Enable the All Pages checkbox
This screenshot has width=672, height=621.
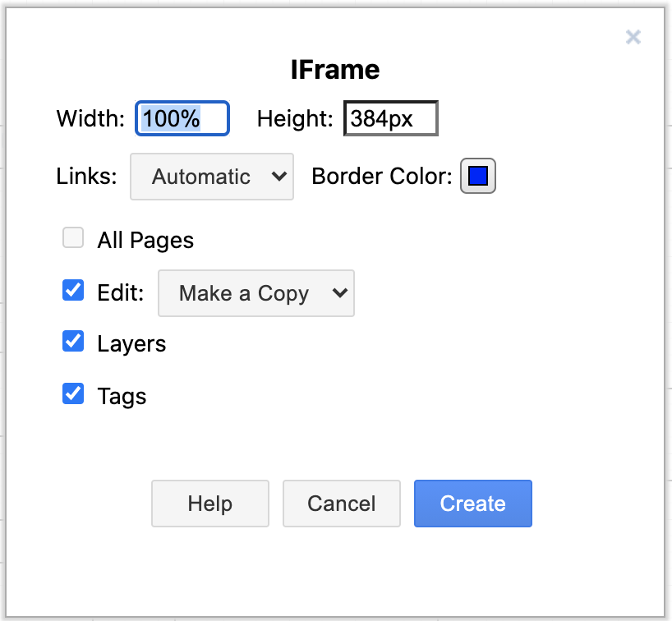click(x=73, y=239)
